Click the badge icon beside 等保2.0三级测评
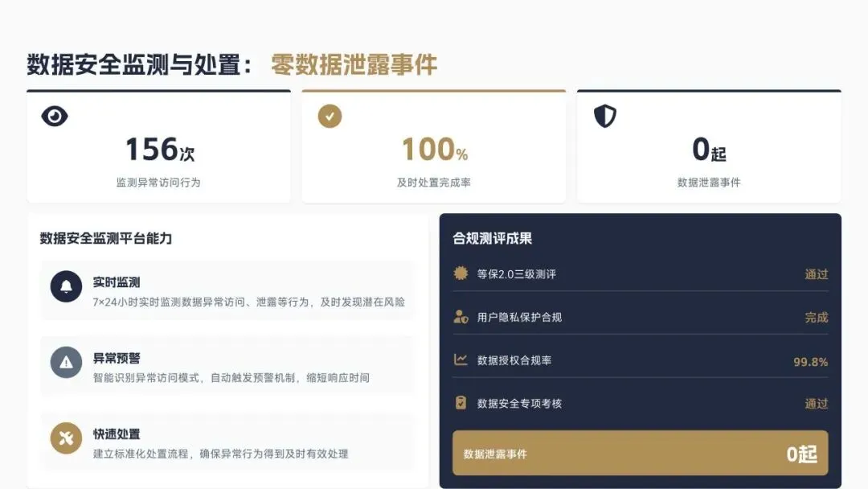The height and width of the screenshot is (489, 868). coord(461,273)
